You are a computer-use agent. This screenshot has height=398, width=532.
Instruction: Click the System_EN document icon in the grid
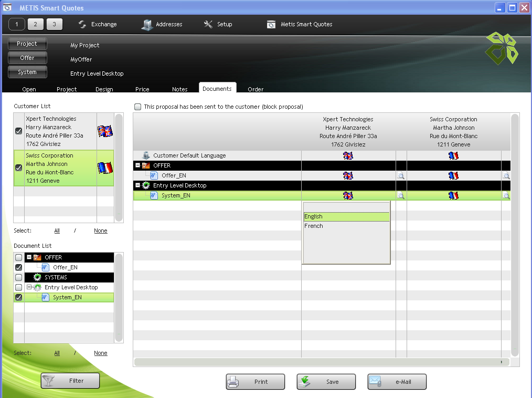click(x=154, y=196)
